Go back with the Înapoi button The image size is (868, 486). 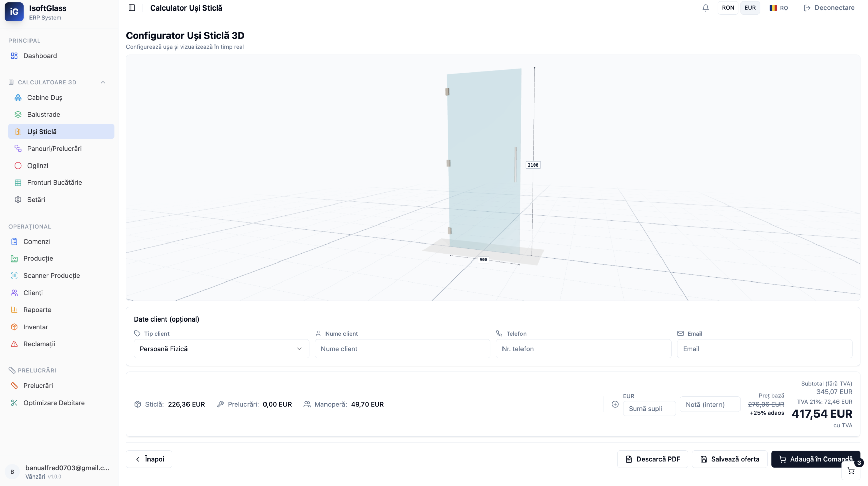coord(149,459)
